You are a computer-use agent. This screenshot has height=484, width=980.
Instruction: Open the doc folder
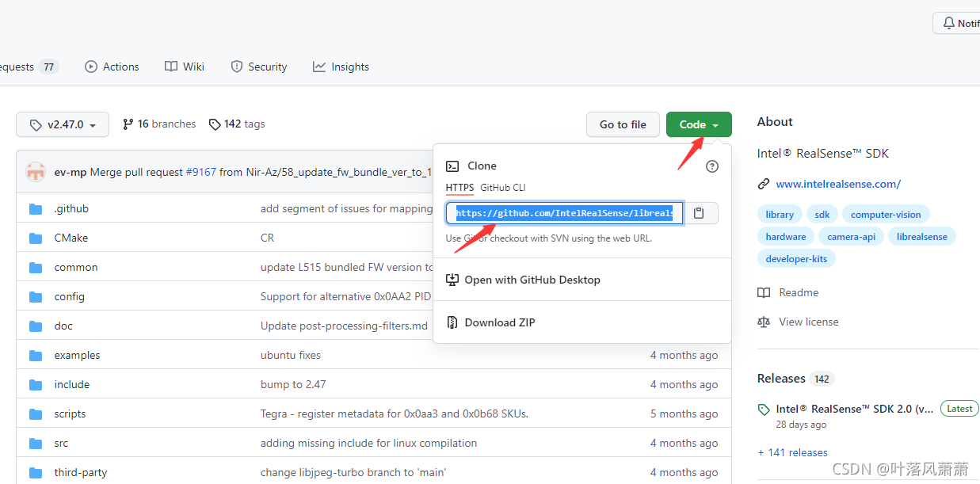[x=63, y=326]
